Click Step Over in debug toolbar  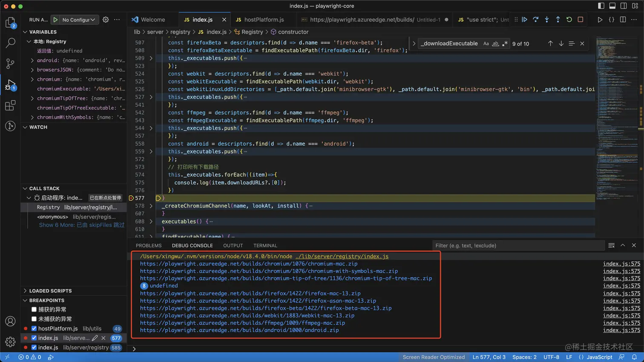pos(536,20)
